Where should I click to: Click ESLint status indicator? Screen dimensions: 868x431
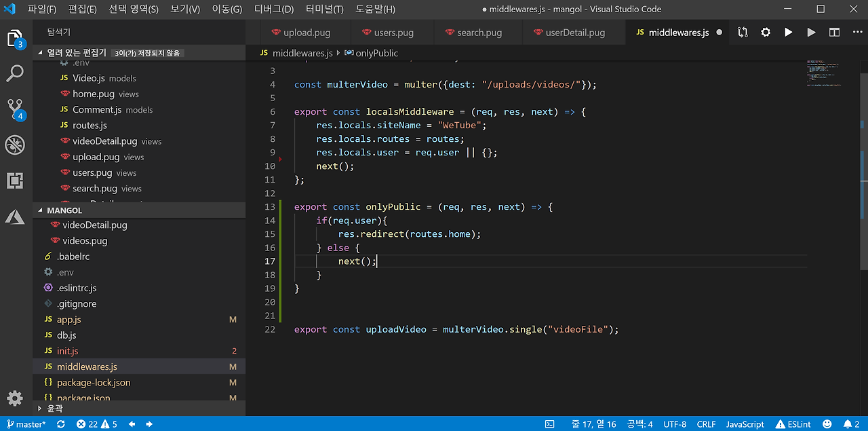792,424
